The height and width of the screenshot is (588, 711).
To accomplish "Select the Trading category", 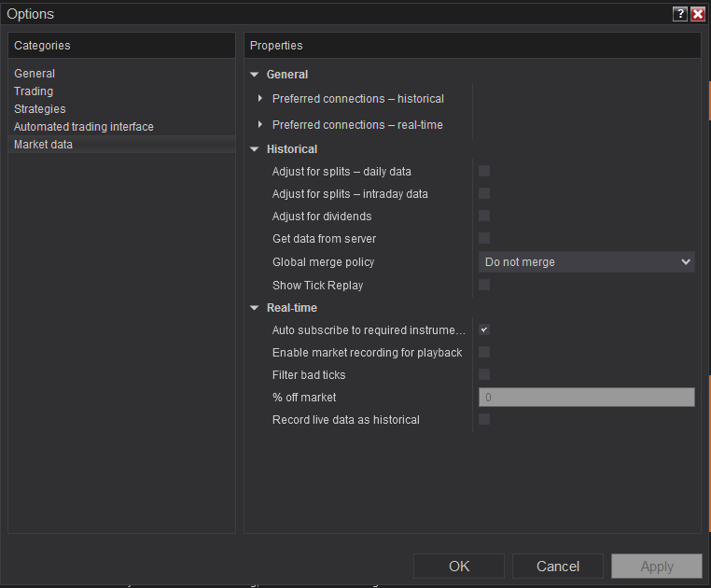I will (34, 91).
